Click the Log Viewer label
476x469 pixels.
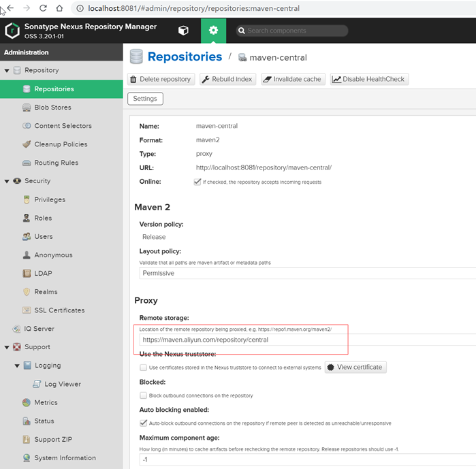pyautogui.click(x=63, y=384)
